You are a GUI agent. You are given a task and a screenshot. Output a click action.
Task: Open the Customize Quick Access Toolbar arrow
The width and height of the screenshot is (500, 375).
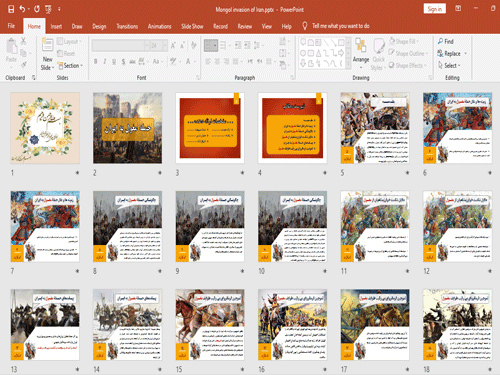[59, 9]
